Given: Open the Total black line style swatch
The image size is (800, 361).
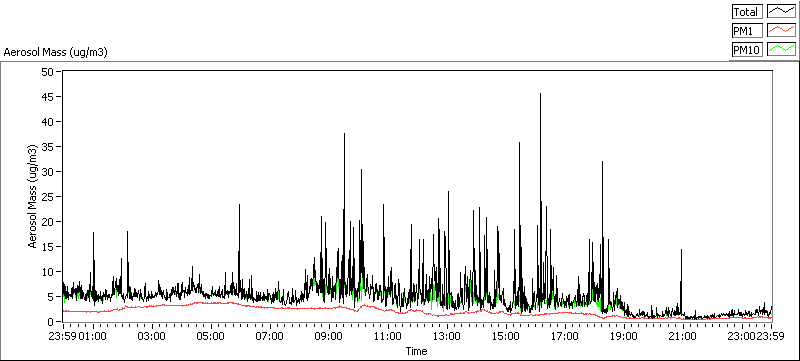Looking at the screenshot, I should [782, 12].
